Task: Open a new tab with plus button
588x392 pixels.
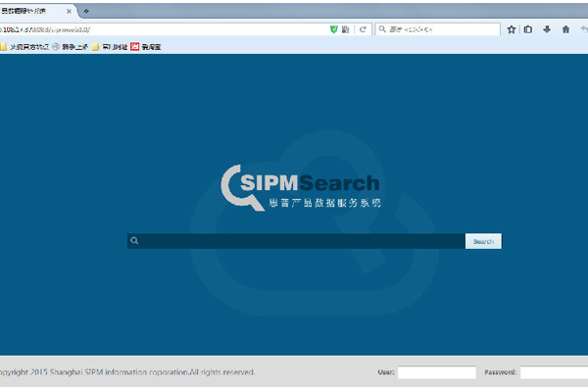Action: [86, 11]
